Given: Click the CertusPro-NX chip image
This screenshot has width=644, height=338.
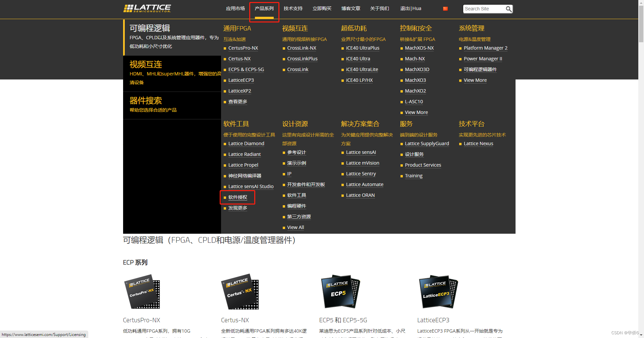Looking at the screenshot, I should tap(142, 292).
